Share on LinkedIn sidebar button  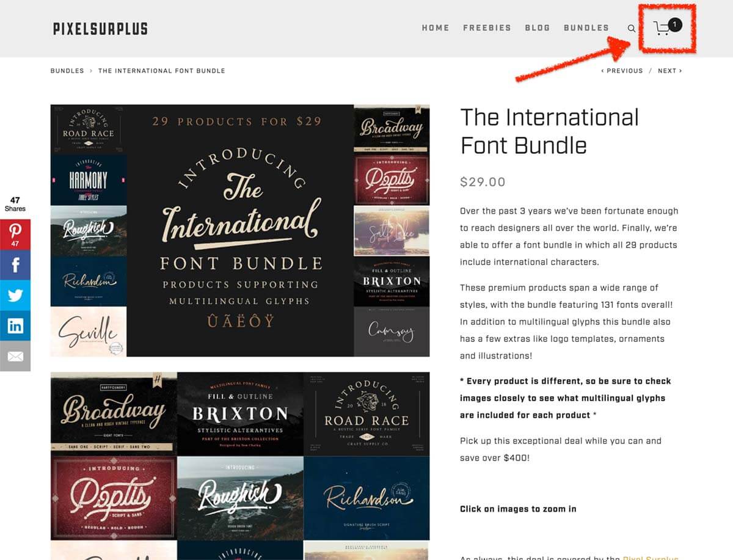tap(15, 325)
